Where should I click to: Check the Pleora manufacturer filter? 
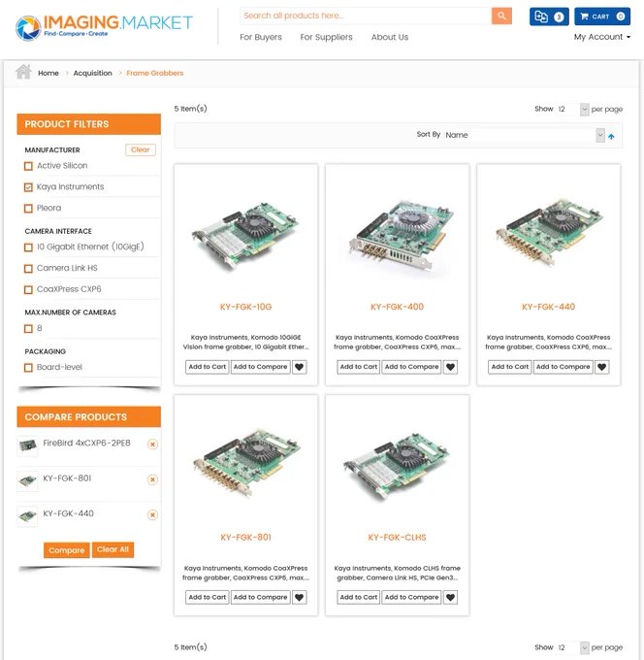coord(28,209)
